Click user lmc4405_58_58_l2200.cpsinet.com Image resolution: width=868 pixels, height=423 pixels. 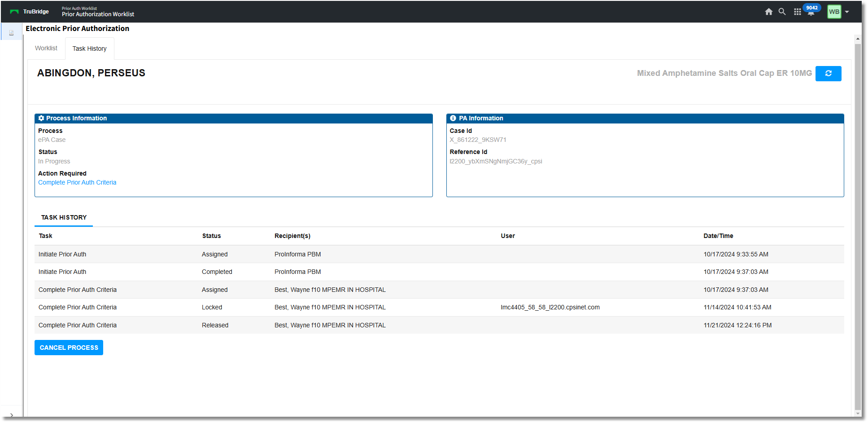[x=550, y=307]
